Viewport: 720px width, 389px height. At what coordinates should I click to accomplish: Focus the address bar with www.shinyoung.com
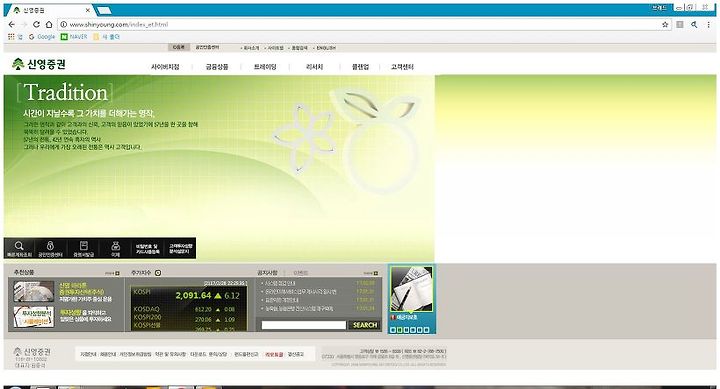[x=363, y=24]
